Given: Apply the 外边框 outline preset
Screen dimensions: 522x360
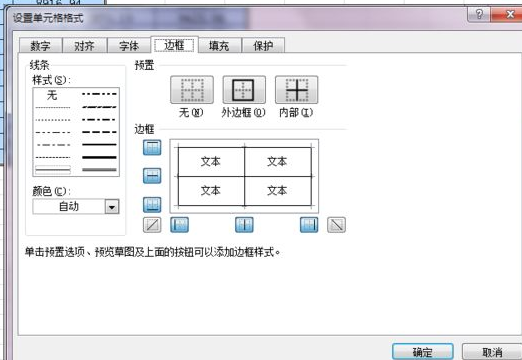Looking at the screenshot, I should [244, 89].
